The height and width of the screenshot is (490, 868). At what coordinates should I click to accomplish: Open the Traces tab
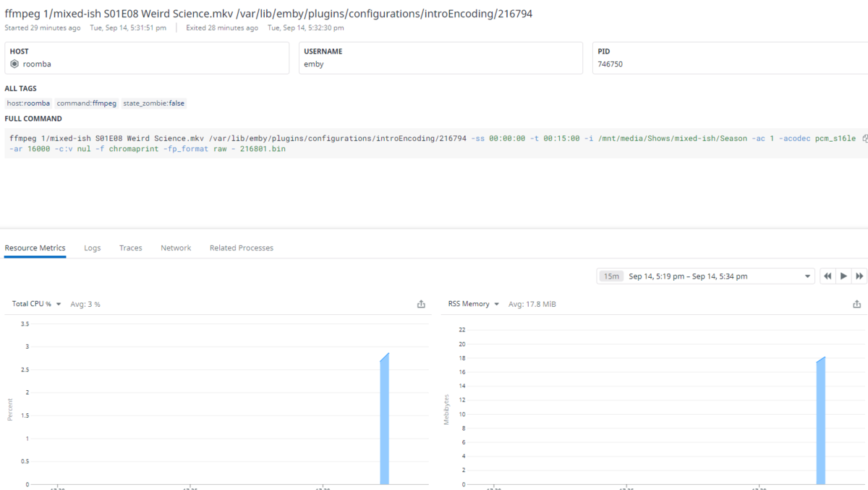tap(131, 248)
